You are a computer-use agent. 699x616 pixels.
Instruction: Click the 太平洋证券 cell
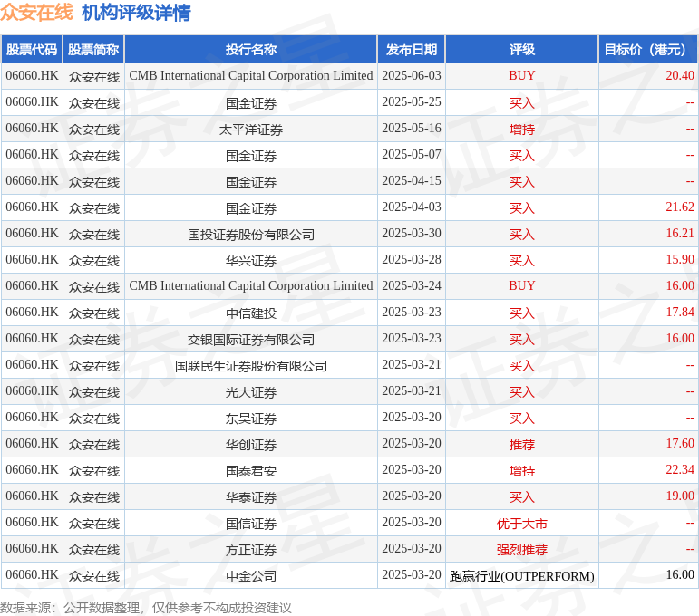click(x=251, y=130)
